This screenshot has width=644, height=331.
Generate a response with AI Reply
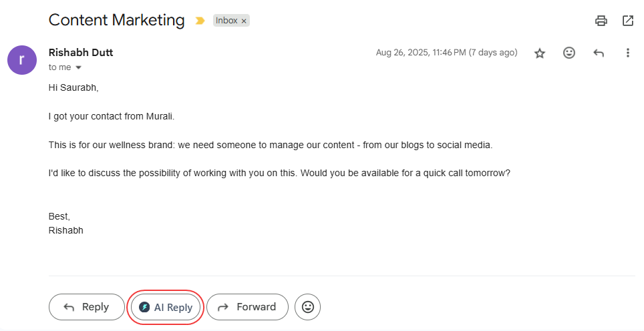pos(166,307)
